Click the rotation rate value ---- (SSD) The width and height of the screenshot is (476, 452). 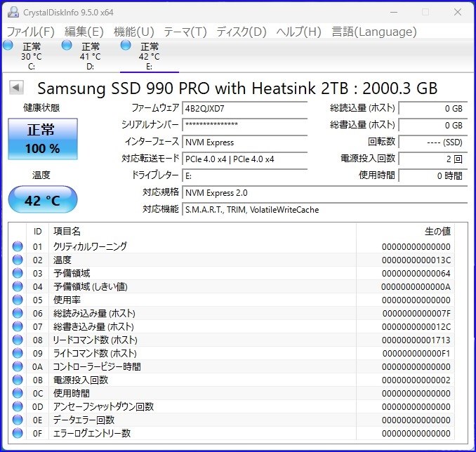[x=432, y=142]
